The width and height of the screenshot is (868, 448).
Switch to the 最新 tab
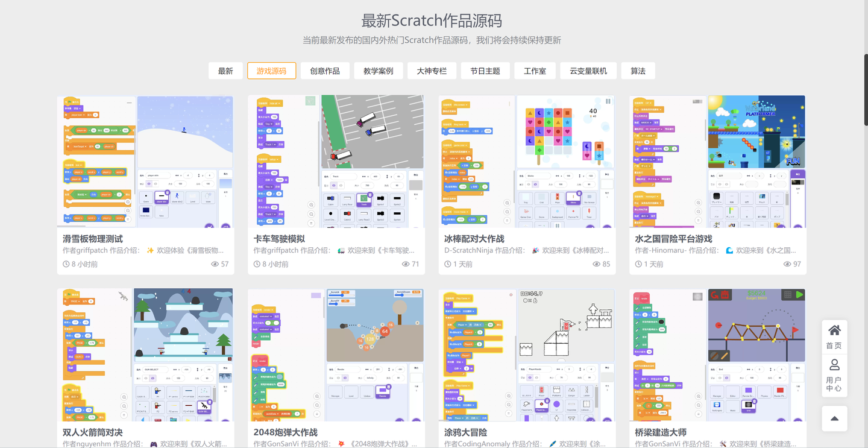(225, 71)
